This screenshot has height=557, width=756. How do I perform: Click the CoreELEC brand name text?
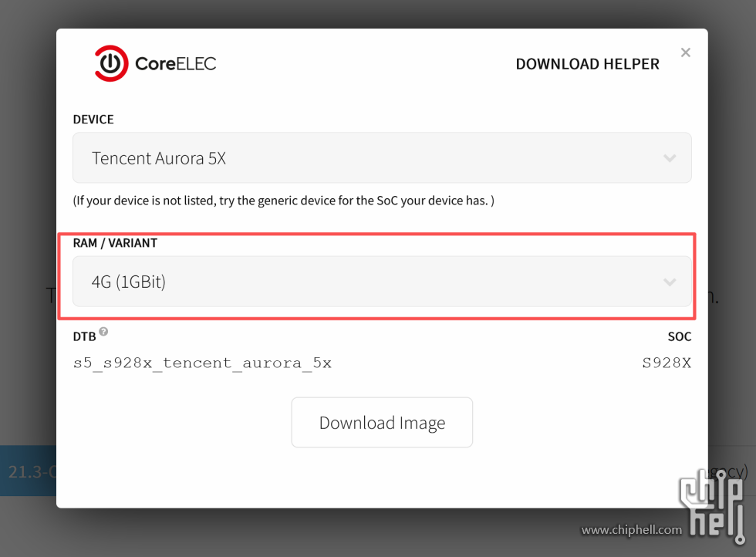point(176,64)
